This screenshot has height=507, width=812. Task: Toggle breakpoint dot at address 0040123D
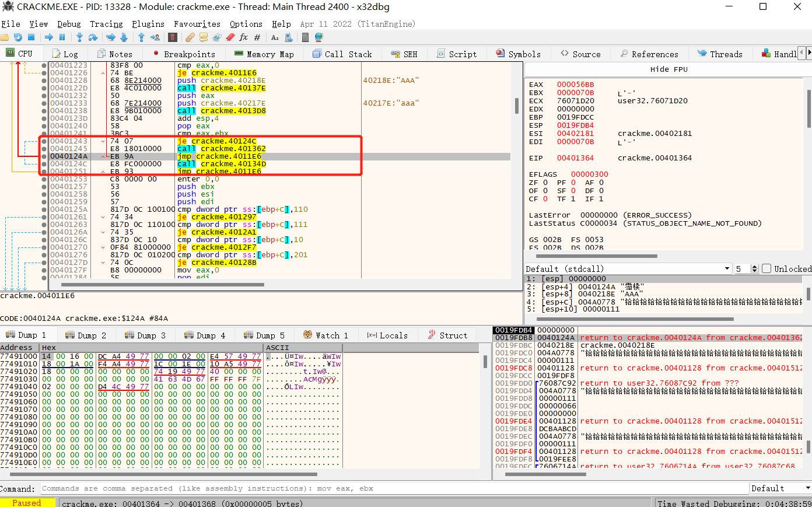pos(44,118)
